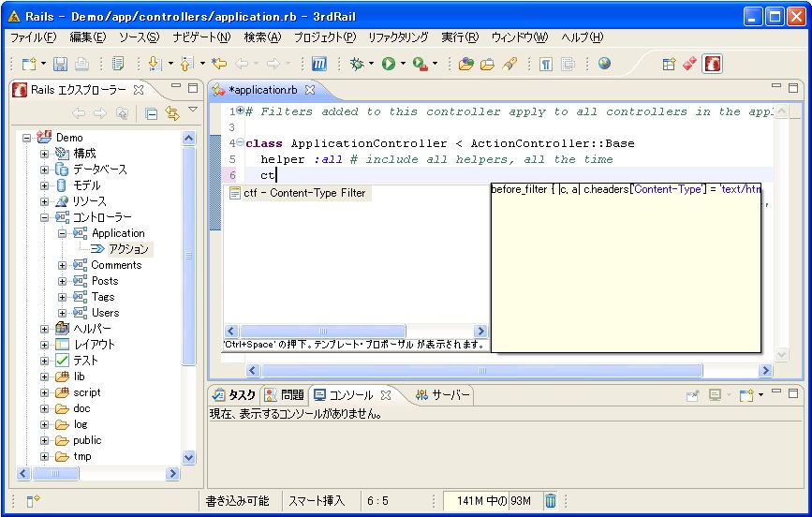
Task: Click the New wizard toolbar icon
Action: coord(29,64)
